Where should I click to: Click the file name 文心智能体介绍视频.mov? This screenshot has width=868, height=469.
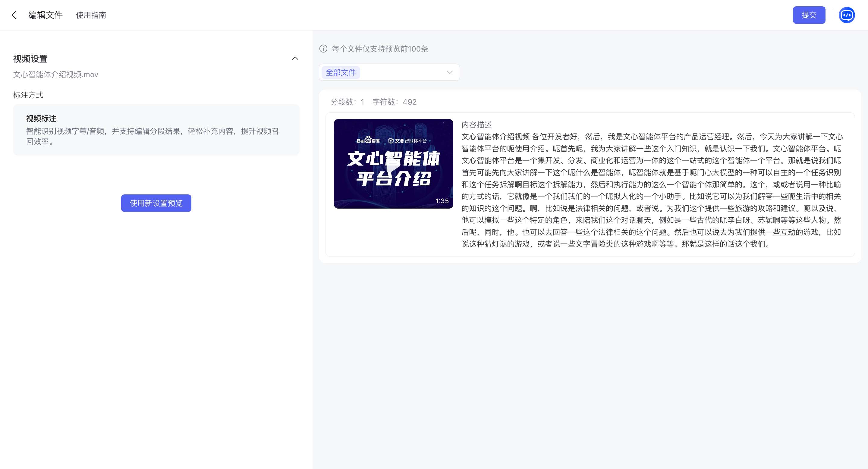tap(55, 74)
